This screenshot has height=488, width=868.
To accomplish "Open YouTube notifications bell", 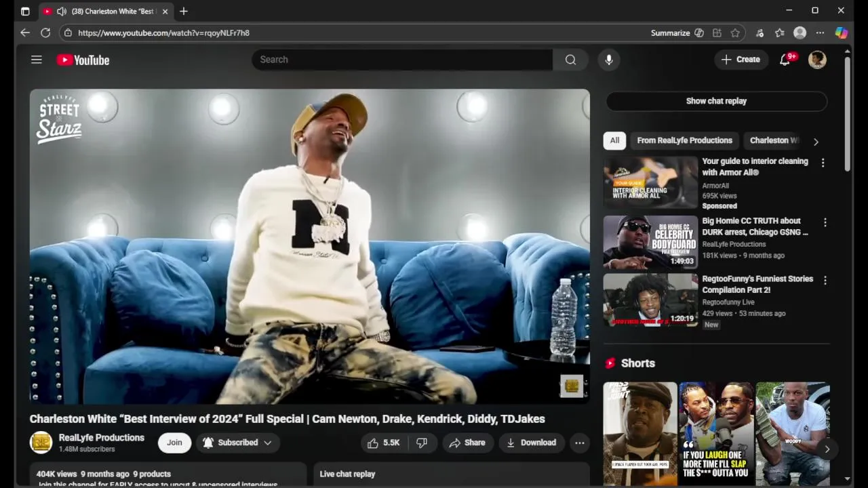I will (785, 60).
